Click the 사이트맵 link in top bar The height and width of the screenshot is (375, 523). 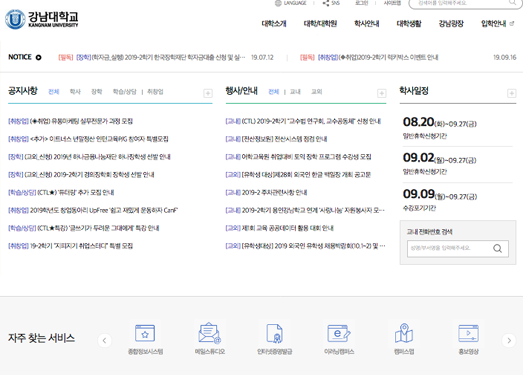392,3
